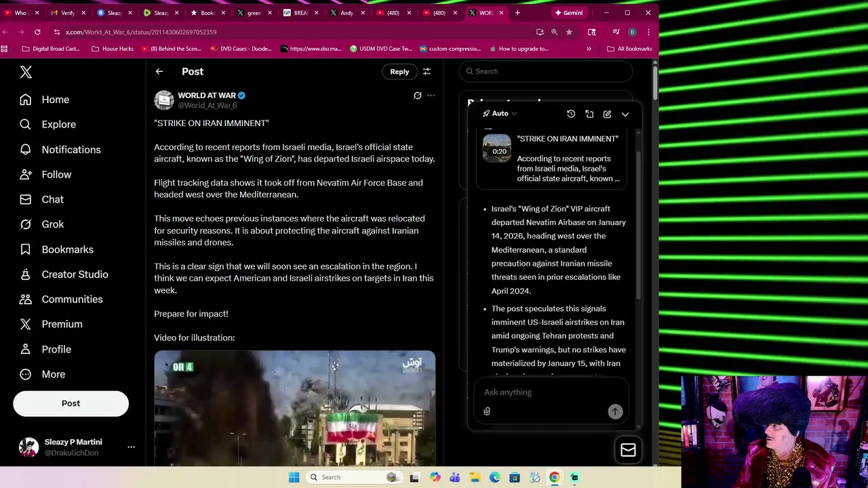Click the address bar URL
The width and height of the screenshot is (868, 488).
pos(141,32)
